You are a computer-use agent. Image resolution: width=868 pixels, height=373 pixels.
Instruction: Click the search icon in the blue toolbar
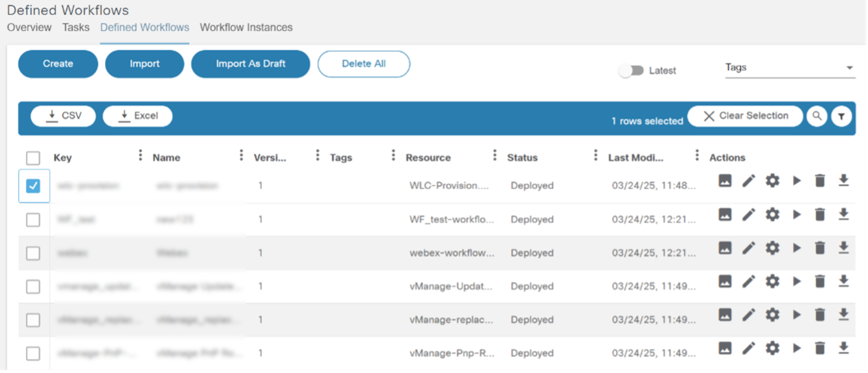(817, 116)
